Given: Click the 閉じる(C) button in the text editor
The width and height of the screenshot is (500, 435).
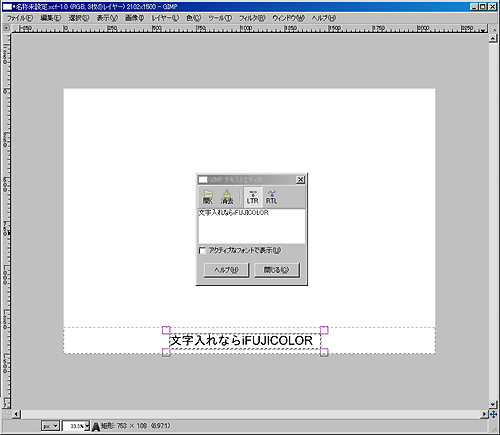Looking at the screenshot, I should pyautogui.click(x=277, y=270).
